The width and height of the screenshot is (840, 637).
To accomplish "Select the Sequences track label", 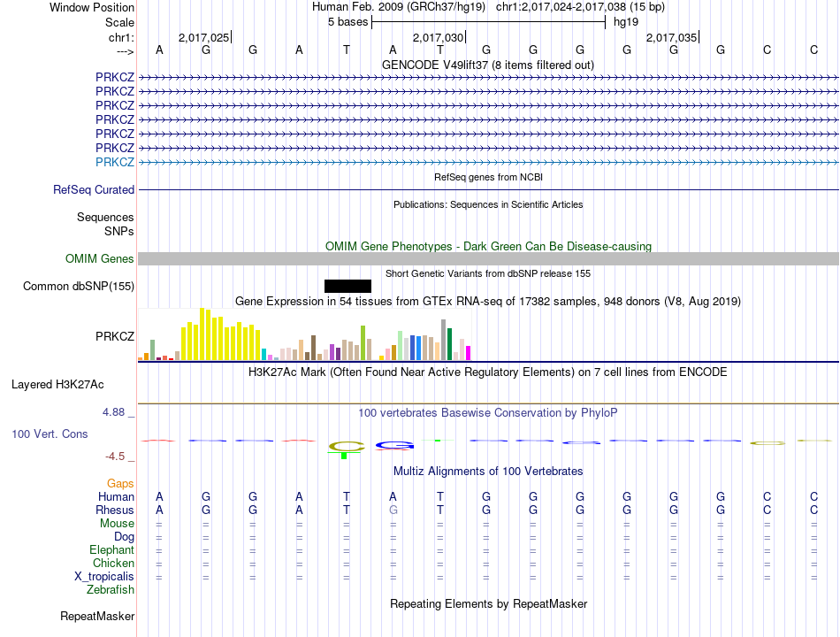I will tap(105, 217).
